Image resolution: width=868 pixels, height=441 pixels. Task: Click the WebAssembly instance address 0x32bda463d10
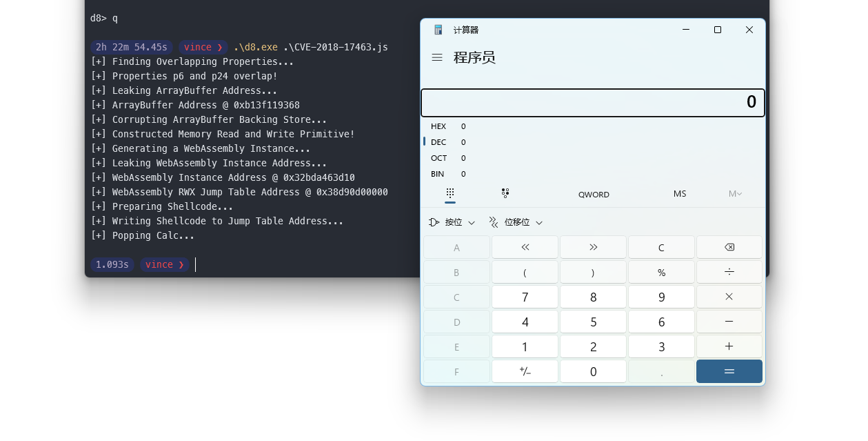pyautogui.click(x=319, y=177)
